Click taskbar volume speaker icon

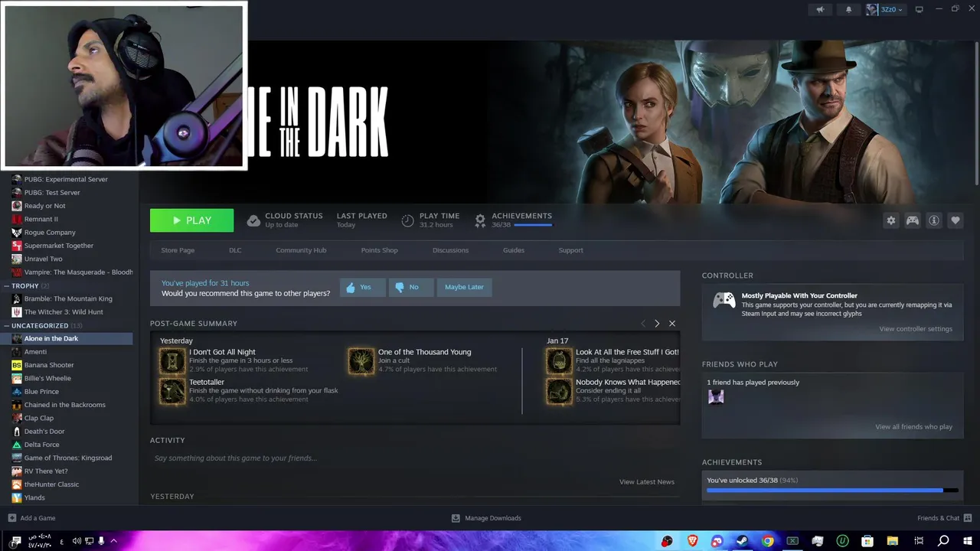(x=77, y=541)
